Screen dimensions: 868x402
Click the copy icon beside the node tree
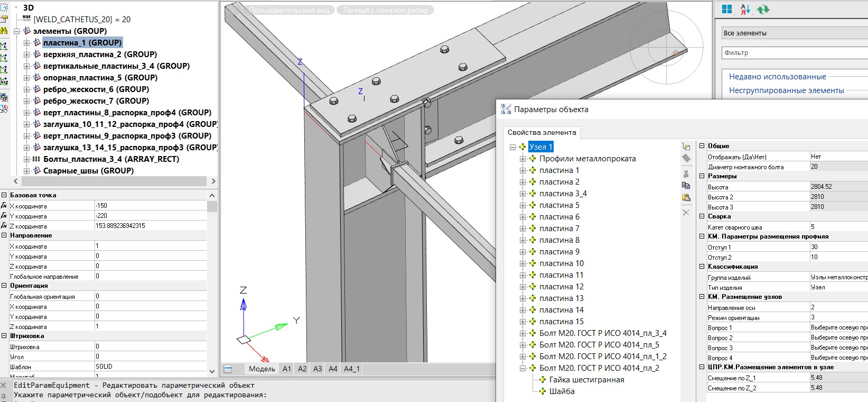tap(686, 185)
